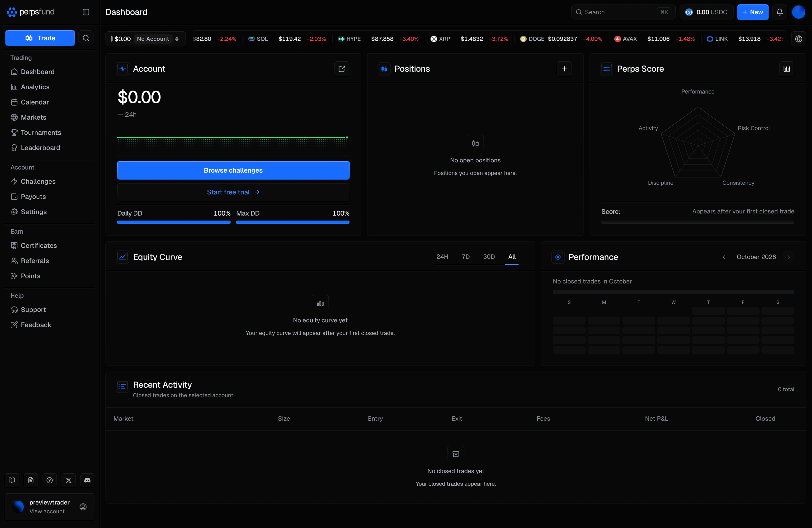Viewport: 812px width, 528px height.
Task: Click the Browse challenges button
Action: tap(233, 170)
